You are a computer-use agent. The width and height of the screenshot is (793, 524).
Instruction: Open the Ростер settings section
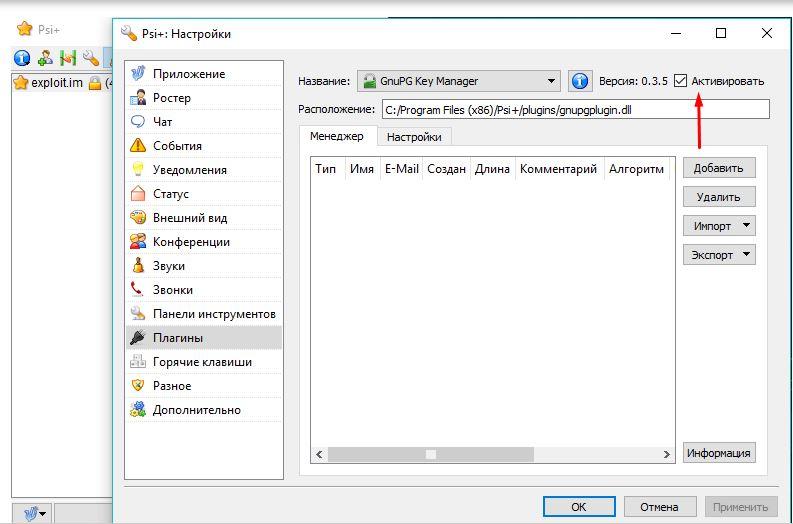coord(203,98)
